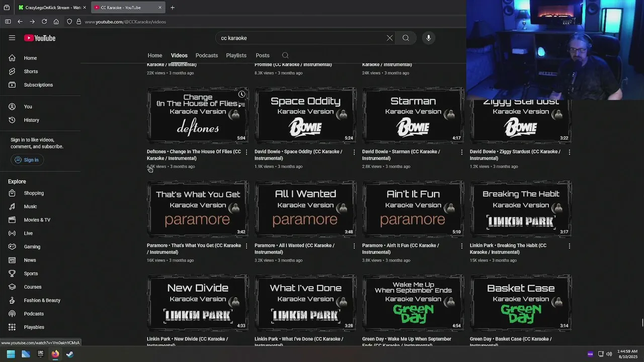Switch to CrazyLegsOnKick Stream browser tab
This screenshot has width=644, height=362.
[x=52, y=8]
